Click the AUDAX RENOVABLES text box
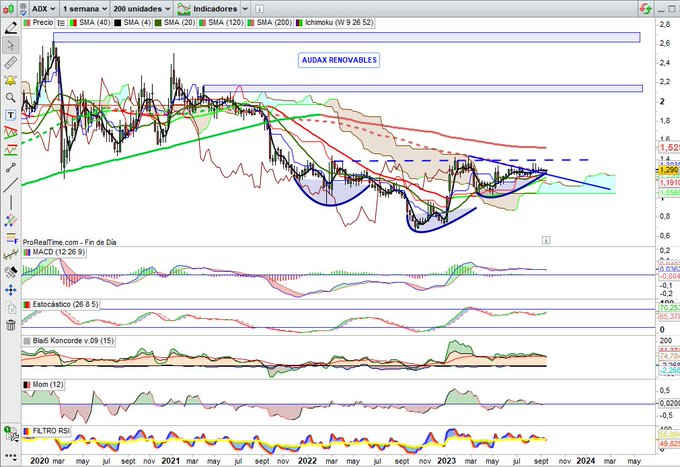680x467 pixels. (339, 60)
